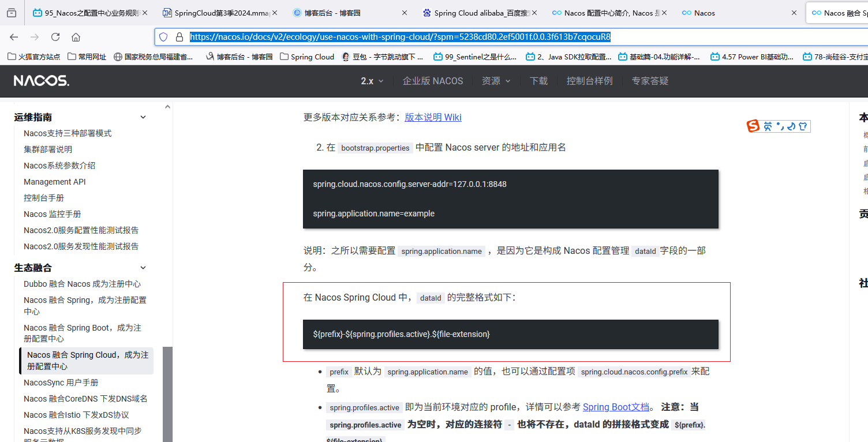Go to browser home page
The height and width of the screenshot is (442, 868).
pyautogui.click(x=76, y=37)
